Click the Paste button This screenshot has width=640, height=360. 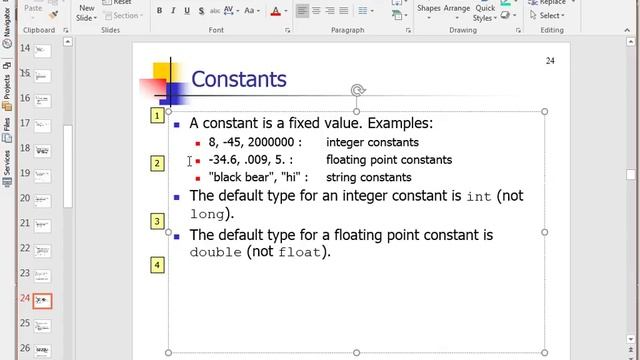point(33,8)
